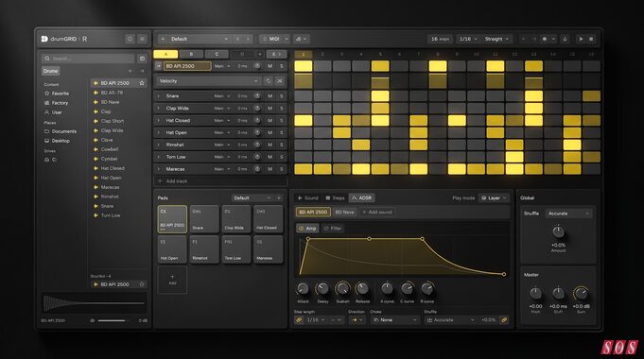
Task: Switch to the Sound tab
Action: pyautogui.click(x=307, y=198)
